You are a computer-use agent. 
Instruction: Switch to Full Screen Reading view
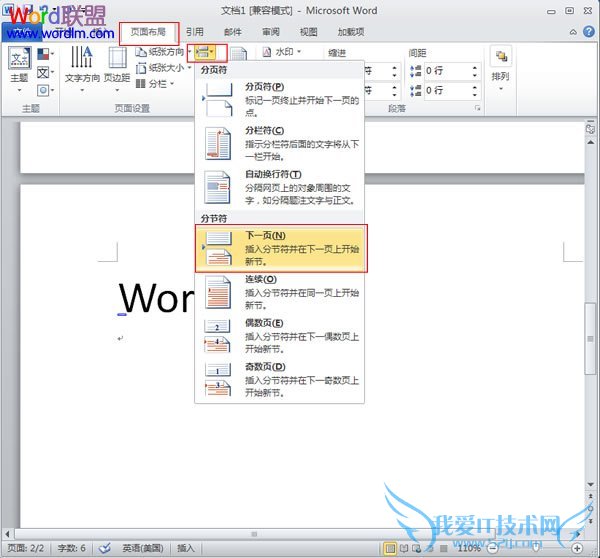pyautogui.click(x=404, y=548)
